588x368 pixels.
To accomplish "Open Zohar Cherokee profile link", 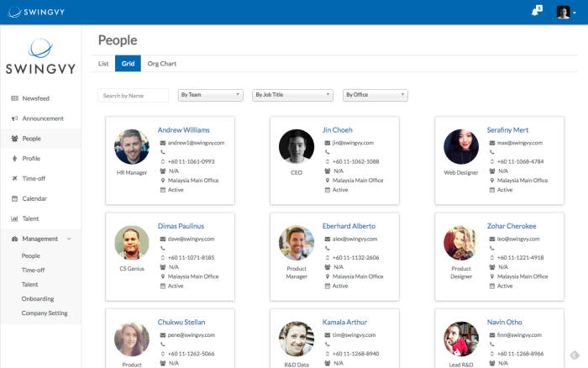I will (512, 226).
